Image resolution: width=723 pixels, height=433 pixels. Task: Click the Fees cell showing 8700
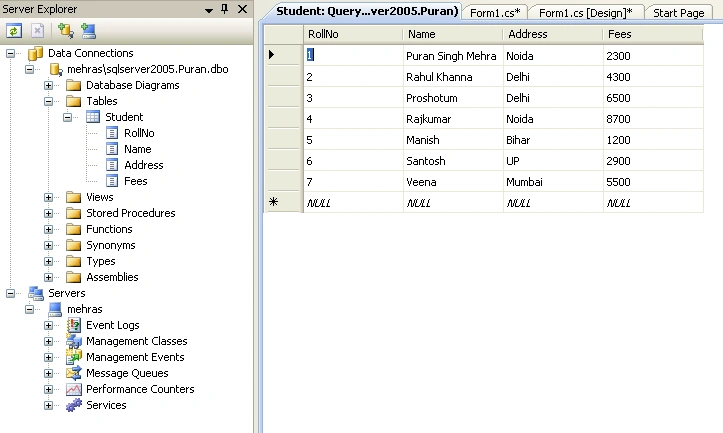pos(653,119)
